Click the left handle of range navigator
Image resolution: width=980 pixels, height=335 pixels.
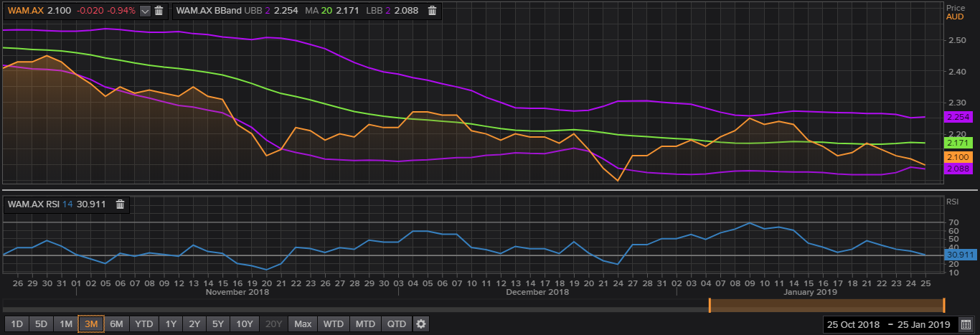click(710, 305)
